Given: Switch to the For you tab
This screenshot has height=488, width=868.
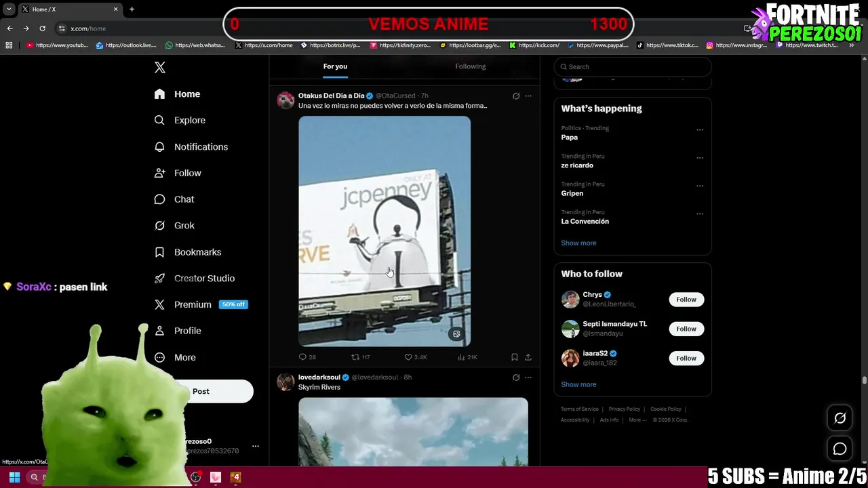Looking at the screenshot, I should 335,66.
